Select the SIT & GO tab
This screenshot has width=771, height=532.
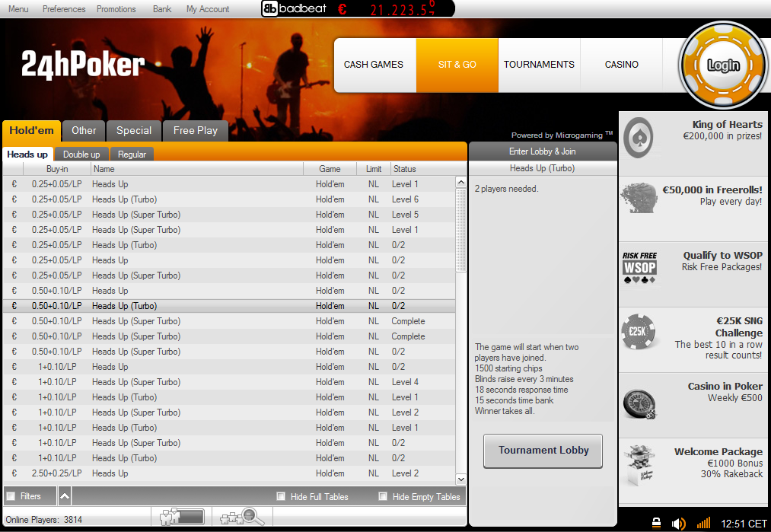click(457, 65)
